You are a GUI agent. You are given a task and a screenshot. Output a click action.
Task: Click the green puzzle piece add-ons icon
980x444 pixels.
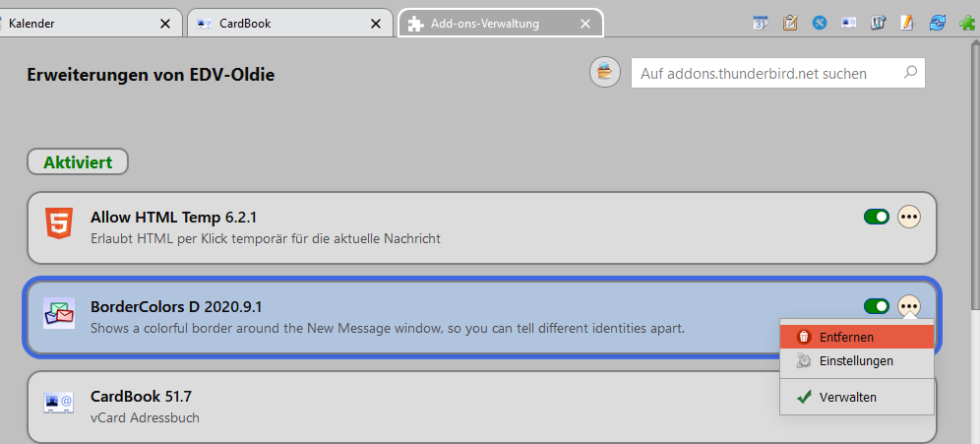pos(967,24)
